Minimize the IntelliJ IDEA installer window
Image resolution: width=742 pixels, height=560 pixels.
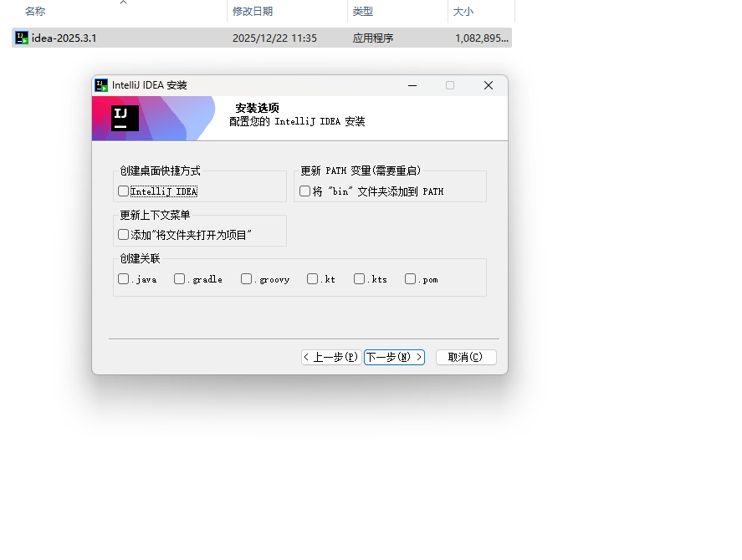coord(412,85)
